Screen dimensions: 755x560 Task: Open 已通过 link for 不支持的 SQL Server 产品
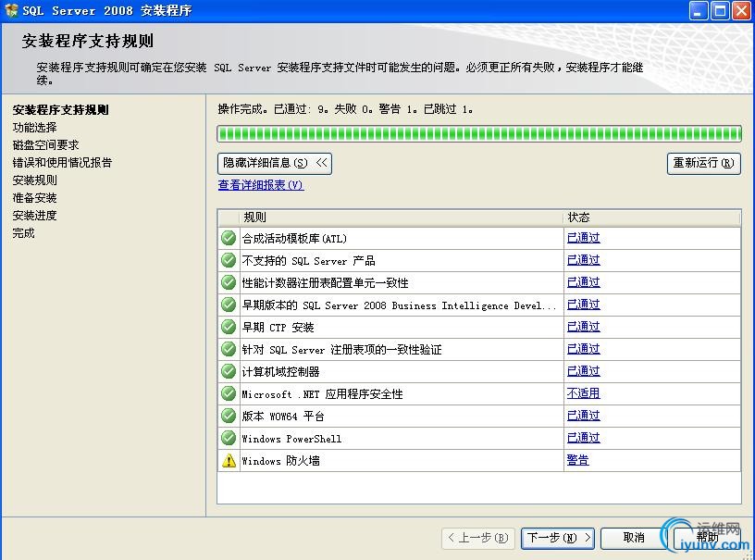583,259
